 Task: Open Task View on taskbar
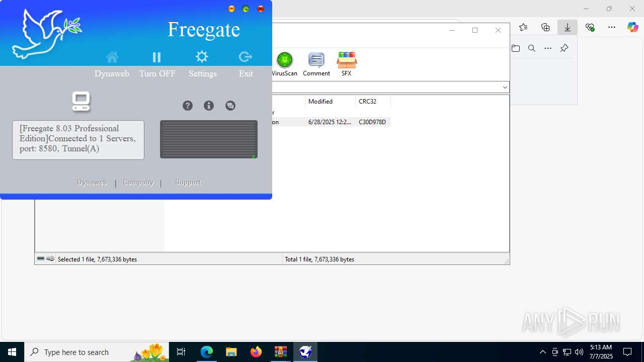click(x=181, y=352)
